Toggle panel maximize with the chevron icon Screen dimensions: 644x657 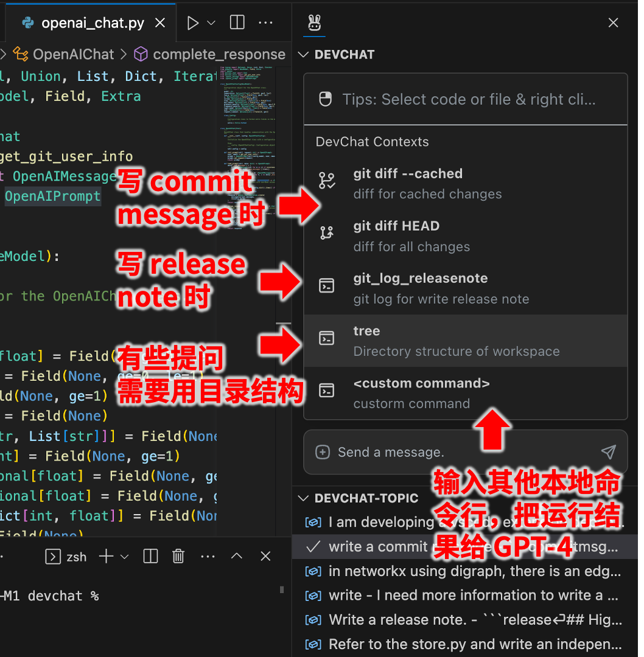click(x=237, y=555)
